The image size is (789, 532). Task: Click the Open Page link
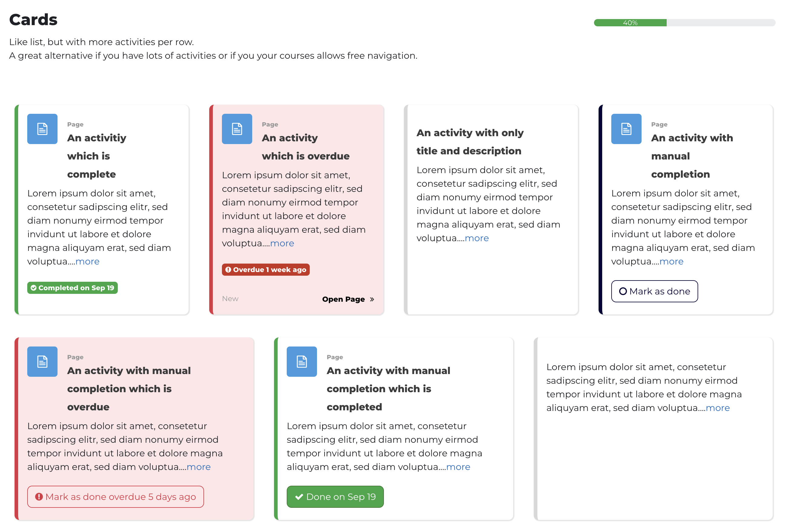point(343,299)
